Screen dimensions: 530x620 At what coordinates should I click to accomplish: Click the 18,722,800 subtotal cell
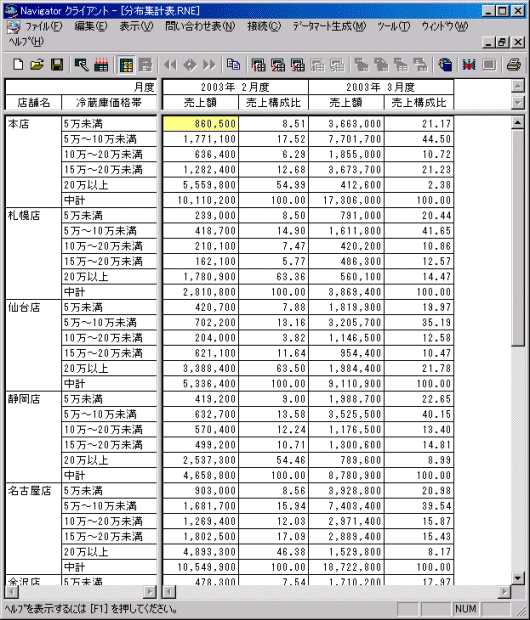(346, 567)
